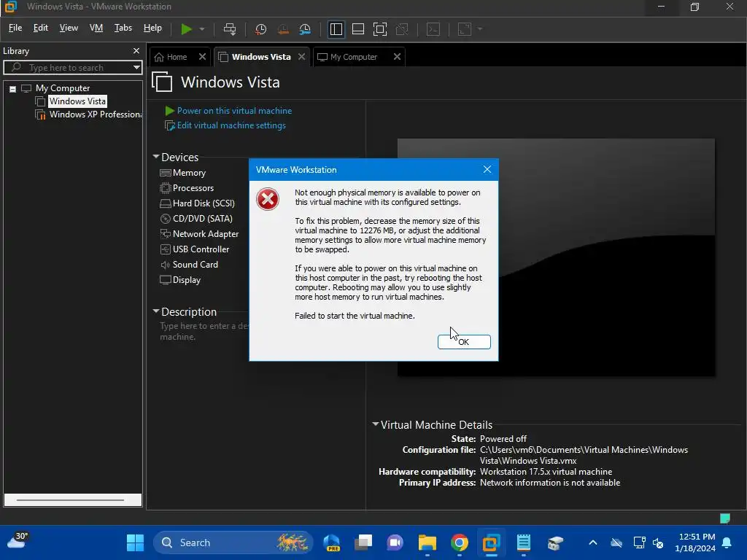
Task: Click Send Ctrl+Alt+Del toolbar icon
Action: coord(230,29)
